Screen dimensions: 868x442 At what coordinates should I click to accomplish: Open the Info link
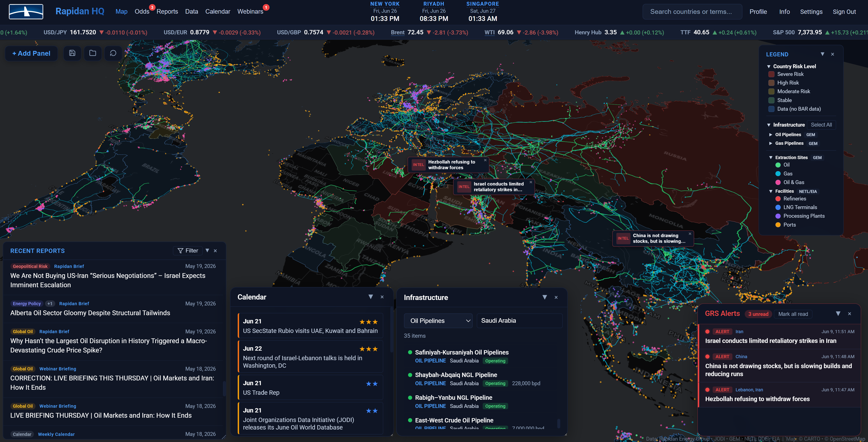point(785,12)
